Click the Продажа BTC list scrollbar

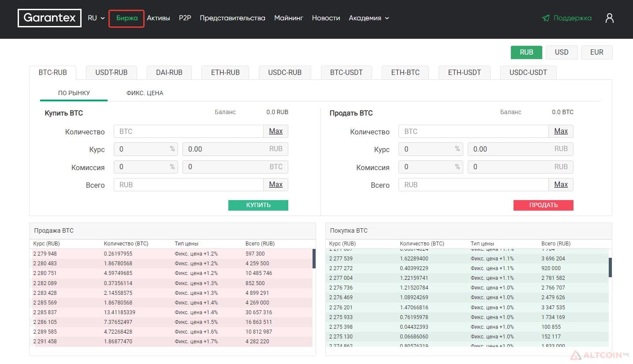coord(314,259)
